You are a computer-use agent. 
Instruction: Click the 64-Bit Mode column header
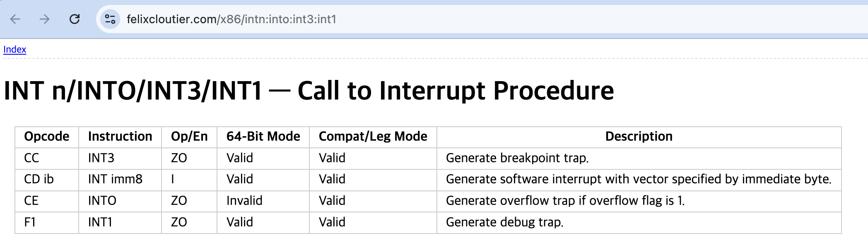click(x=263, y=136)
